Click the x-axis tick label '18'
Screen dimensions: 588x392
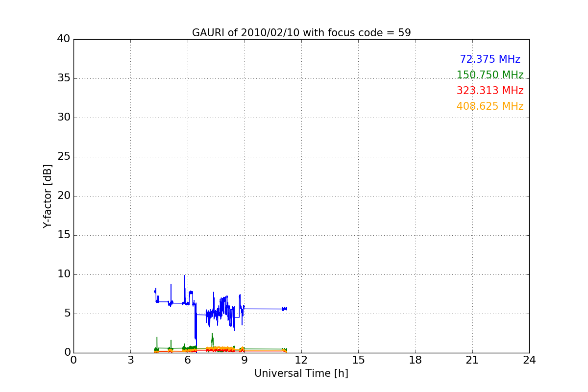(x=416, y=360)
